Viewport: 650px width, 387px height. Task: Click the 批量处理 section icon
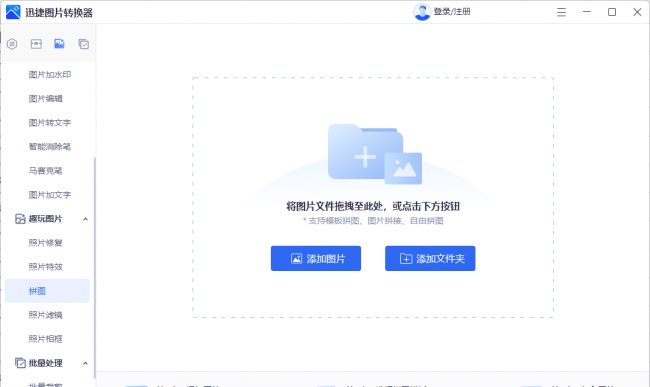click(20, 363)
